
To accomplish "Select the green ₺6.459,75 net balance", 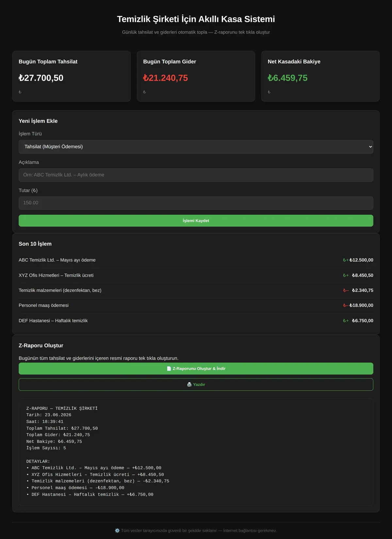I will (287, 78).
